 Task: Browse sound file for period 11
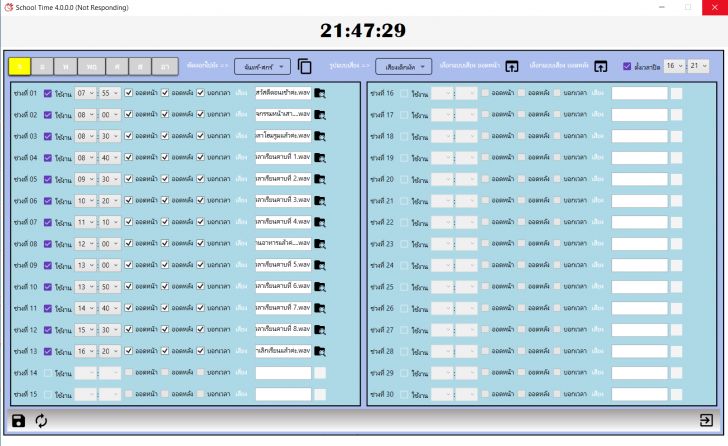[320, 308]
